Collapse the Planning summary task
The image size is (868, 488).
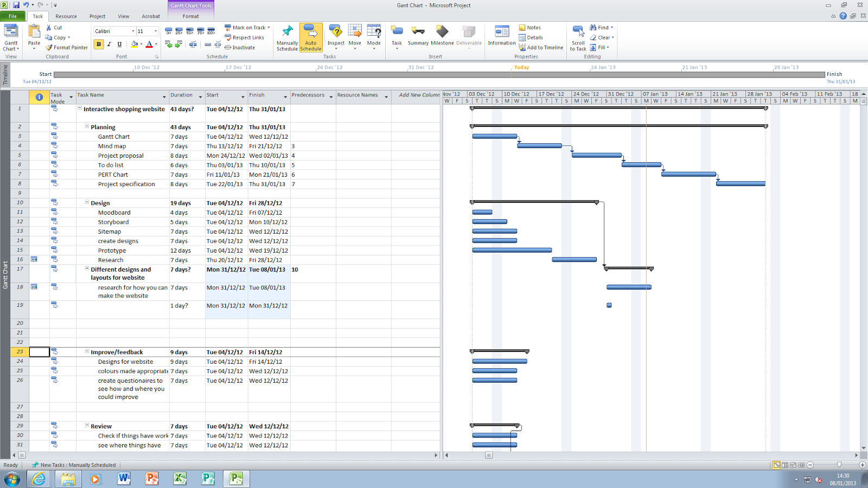tap(87, 126)
